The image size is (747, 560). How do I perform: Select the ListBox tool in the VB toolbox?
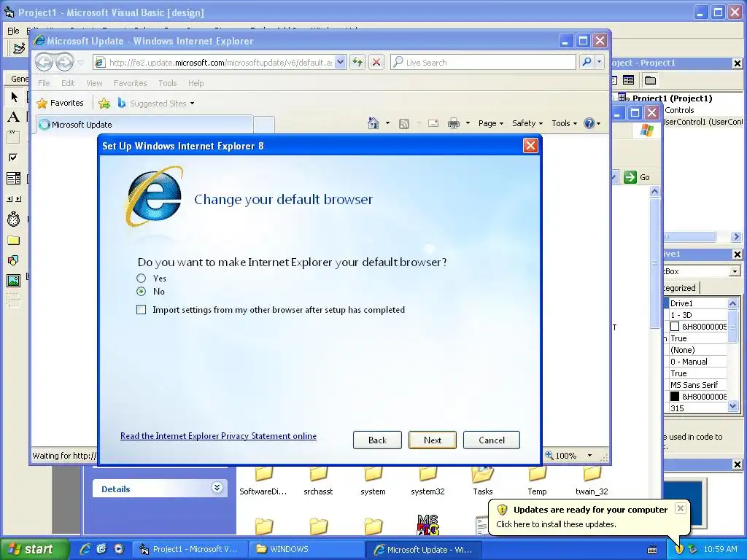point(14,179)
